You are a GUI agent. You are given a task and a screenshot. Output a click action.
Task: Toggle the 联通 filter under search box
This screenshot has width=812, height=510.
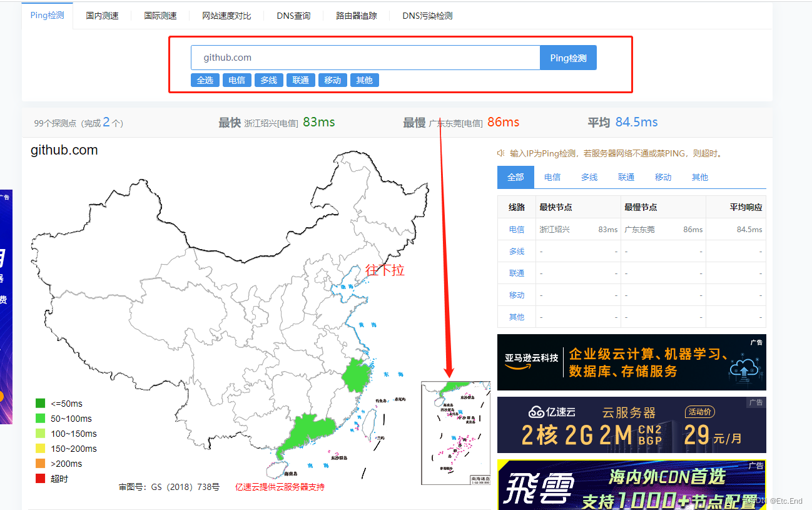point(301,80)
